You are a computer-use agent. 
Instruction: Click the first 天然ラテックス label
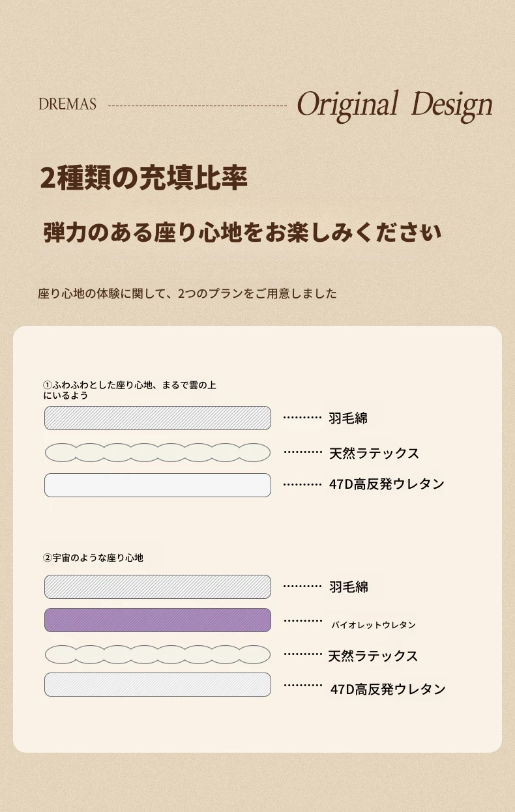point(374,453)
